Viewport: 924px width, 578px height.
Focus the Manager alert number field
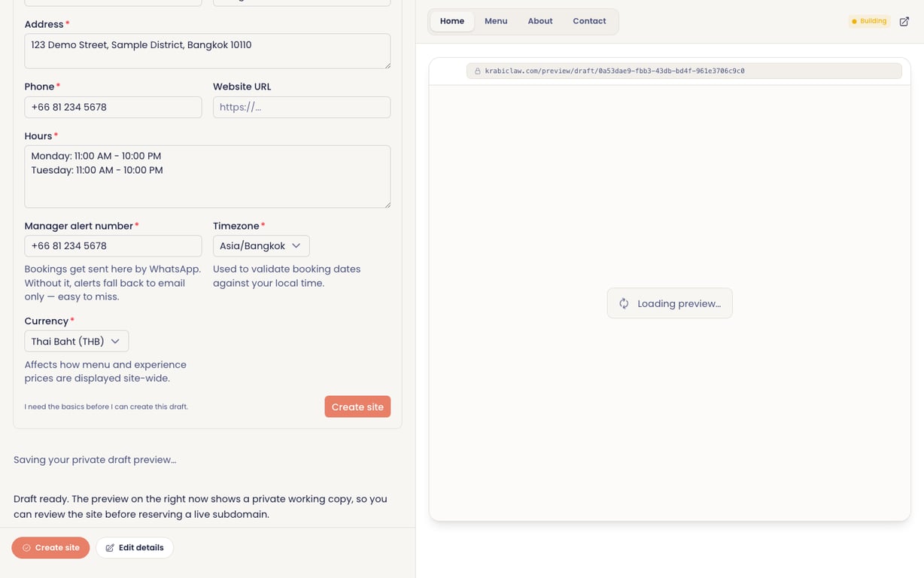pyautogui.click(x=113, y=246)
